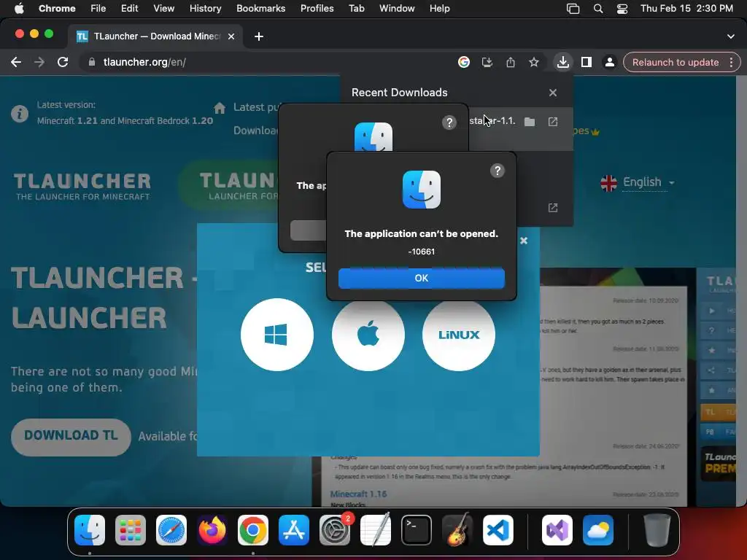Screen dimensions: 747x560
Task: Open the History menu
Action: point(205,9)
